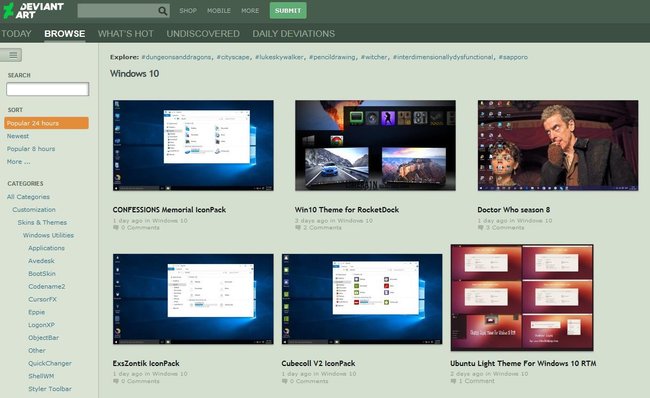The image size is (650, 398).
Task: Select the LogonXP subcategory
Action: 41,325
